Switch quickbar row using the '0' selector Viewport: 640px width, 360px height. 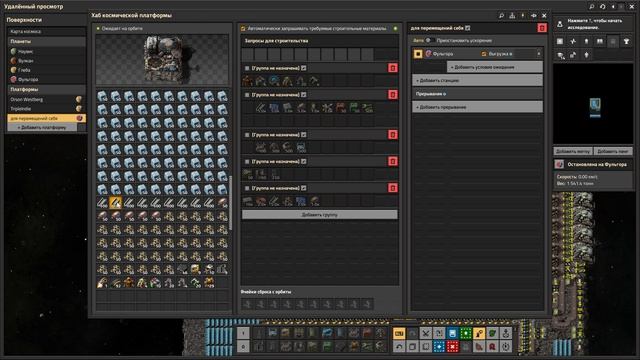pos(243,347)
